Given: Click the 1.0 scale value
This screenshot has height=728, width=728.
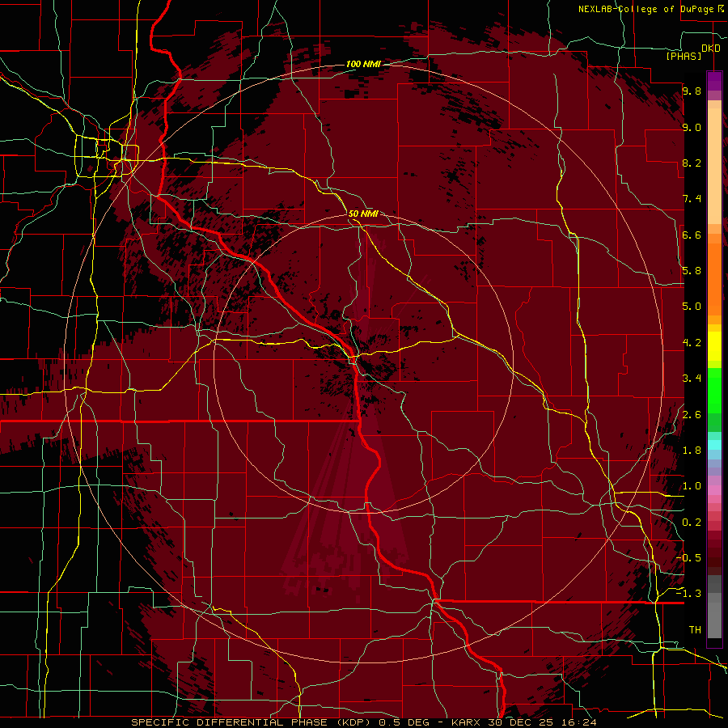Looking at the screenshot, I should click(x=692, y=486).
